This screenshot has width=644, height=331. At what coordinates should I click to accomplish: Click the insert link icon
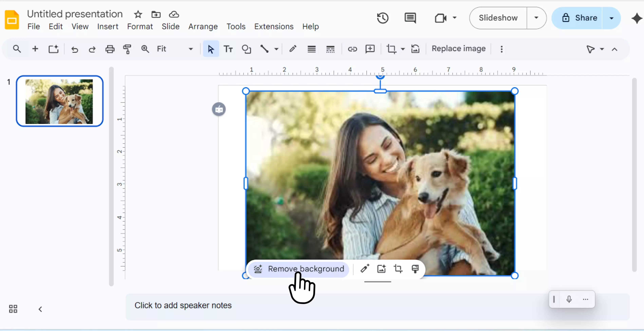click(352, 49)
